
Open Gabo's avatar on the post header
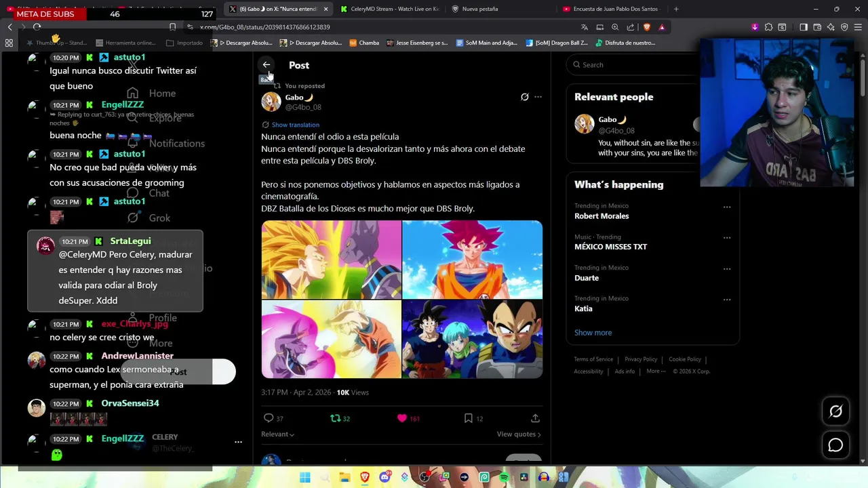[x=271, y=102]
